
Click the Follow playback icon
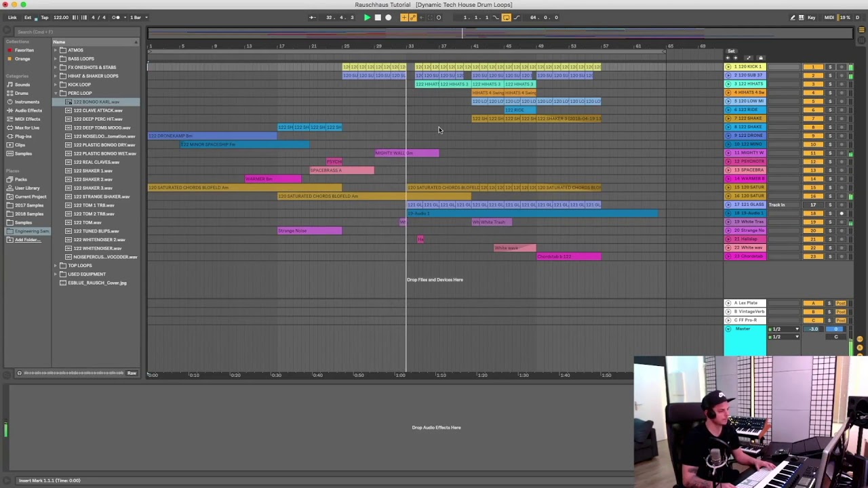[x=313, y=18]
